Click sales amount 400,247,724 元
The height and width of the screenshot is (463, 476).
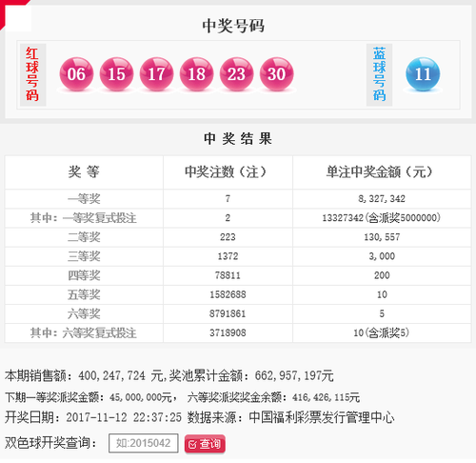(121, 376)
